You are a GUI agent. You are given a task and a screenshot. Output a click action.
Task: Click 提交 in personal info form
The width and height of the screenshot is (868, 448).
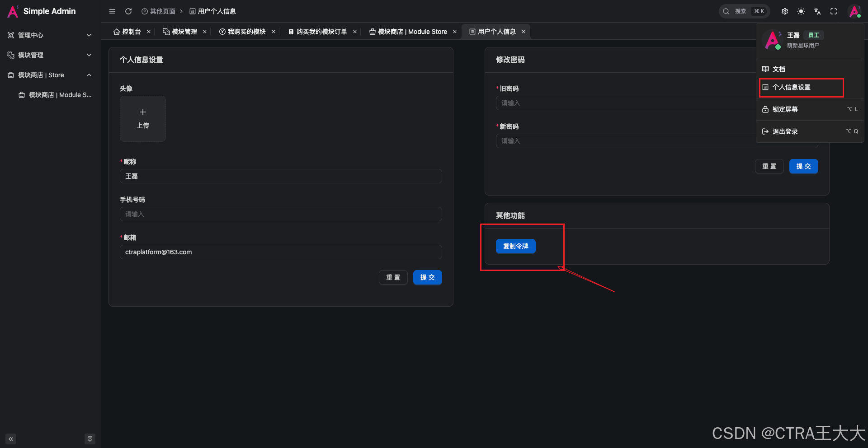[x=428, y=277]
